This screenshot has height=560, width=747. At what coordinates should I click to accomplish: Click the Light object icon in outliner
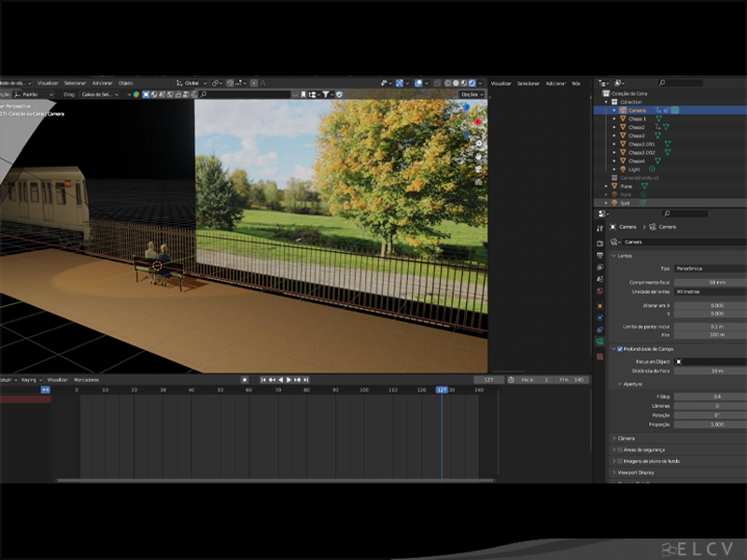(623, 169)
